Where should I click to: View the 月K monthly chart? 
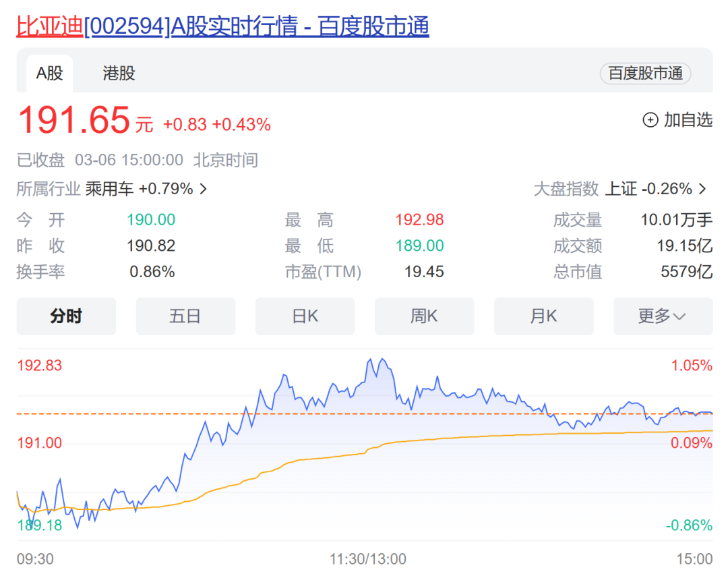[x=543, y=316]
